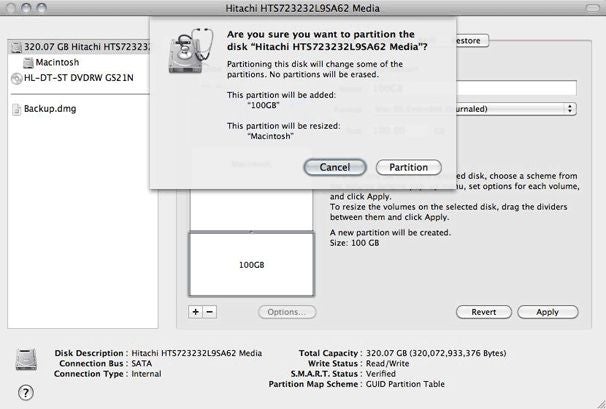The image size is (606, 409).
Task: Click the 'Size: 100 GB' text
Action: pyautogui.click(x=354, y=243)
